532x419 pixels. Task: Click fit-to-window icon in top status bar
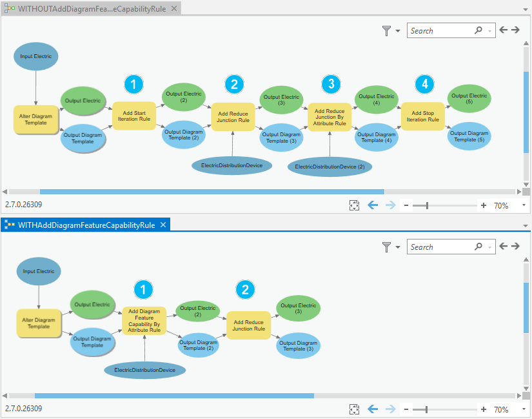(x=354, y=205)
